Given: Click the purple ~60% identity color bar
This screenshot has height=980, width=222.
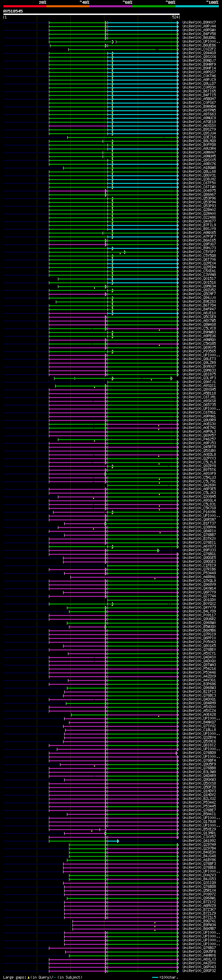Looking at the screenshot, I should [x=111, y=6].
